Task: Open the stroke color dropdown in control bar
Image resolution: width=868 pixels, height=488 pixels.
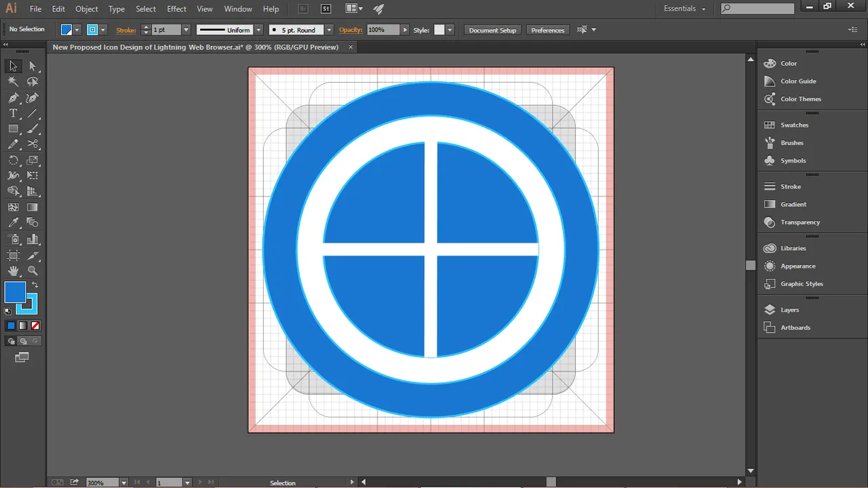Action: click(103, 30)
